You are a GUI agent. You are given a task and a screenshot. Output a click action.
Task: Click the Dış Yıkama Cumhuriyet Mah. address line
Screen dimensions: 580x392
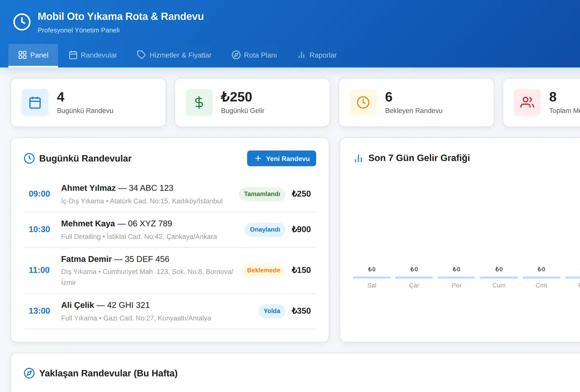tap(147, 277)
